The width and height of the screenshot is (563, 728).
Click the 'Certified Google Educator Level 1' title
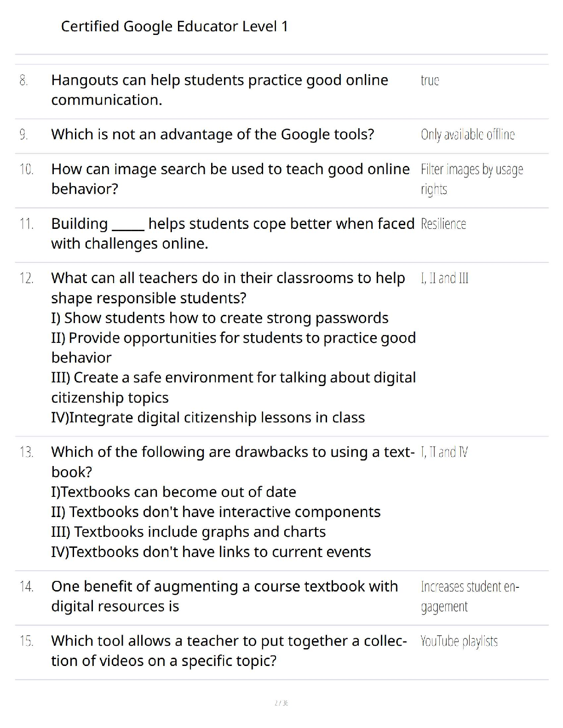[174, 26]
